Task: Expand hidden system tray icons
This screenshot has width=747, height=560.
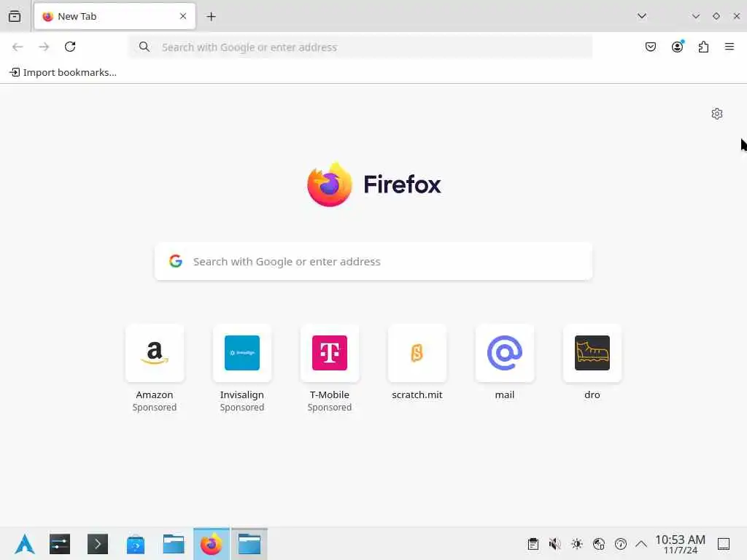Action: 641,544
